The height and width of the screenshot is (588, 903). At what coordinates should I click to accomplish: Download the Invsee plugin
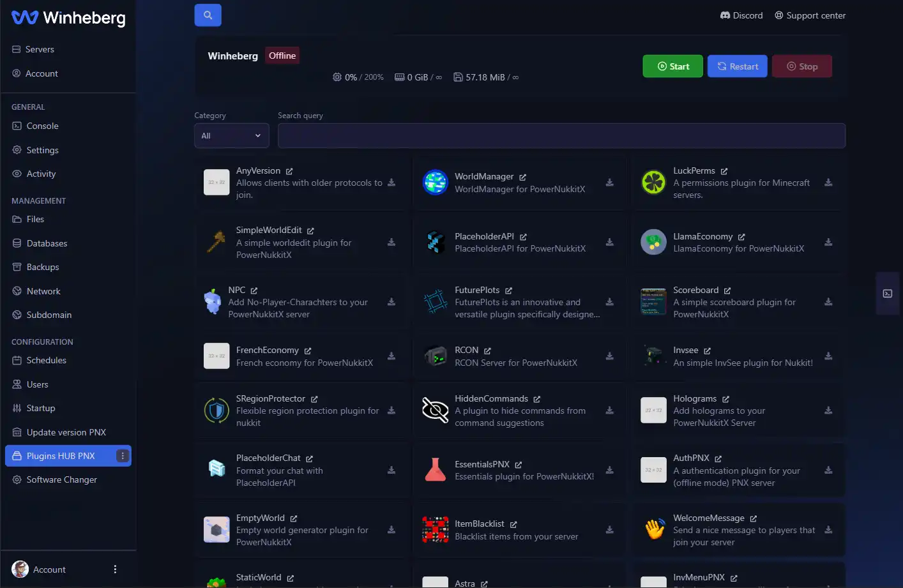828,356
